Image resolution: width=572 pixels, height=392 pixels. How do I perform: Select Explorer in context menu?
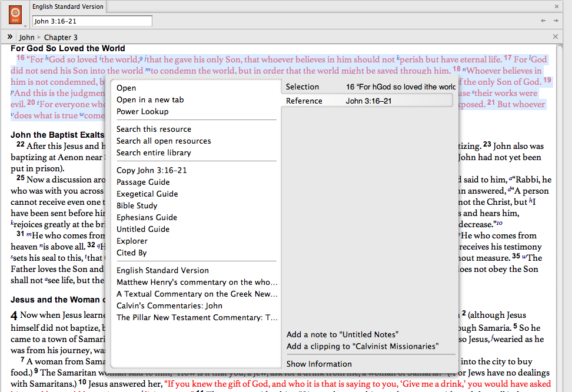[132, 241]
